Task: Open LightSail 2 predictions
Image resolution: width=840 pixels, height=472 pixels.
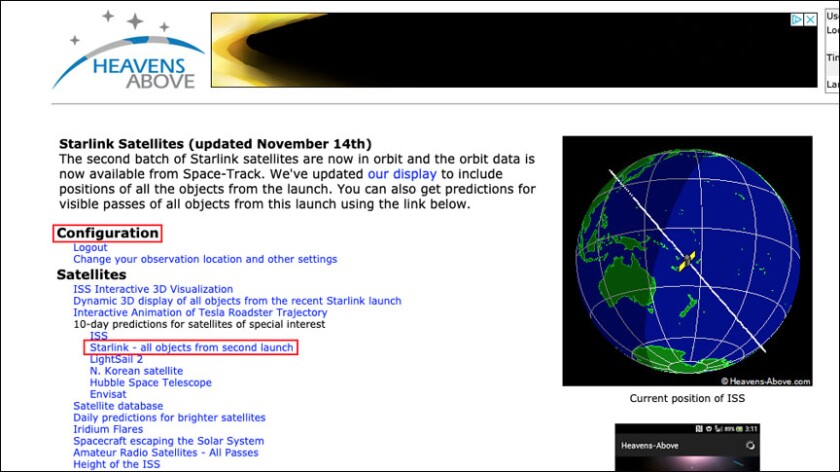Action: (x=116, y=359)
